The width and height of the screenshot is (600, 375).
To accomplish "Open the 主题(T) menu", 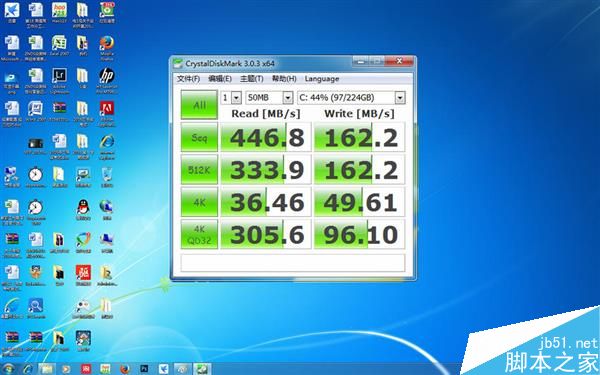I will 251,79.
